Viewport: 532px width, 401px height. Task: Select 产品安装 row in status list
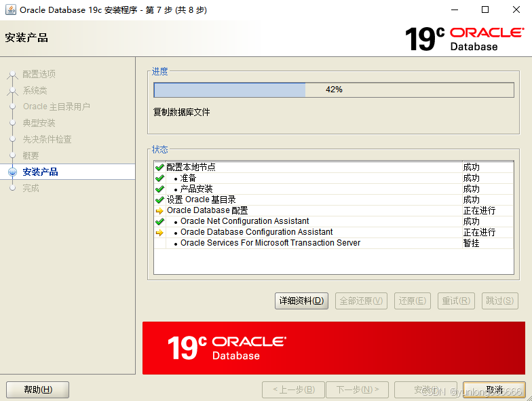tap(334, 189)
